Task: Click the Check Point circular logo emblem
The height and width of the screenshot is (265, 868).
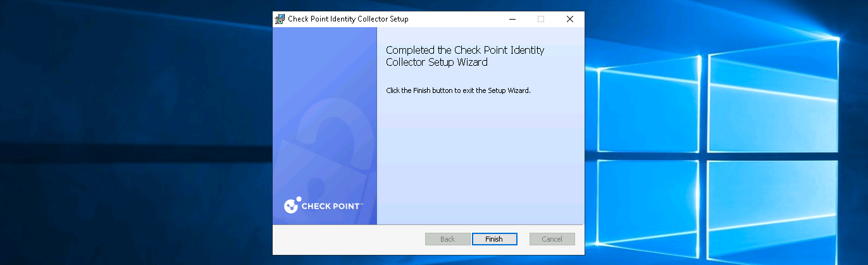Action: 290,206
